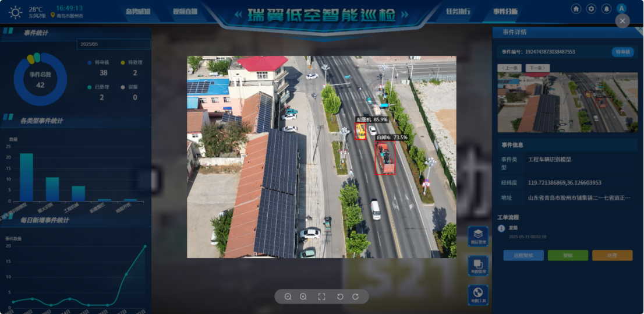Click the 自卸车 73.5% detection label
The image size is (644, 314).
[x=392, y=137]
